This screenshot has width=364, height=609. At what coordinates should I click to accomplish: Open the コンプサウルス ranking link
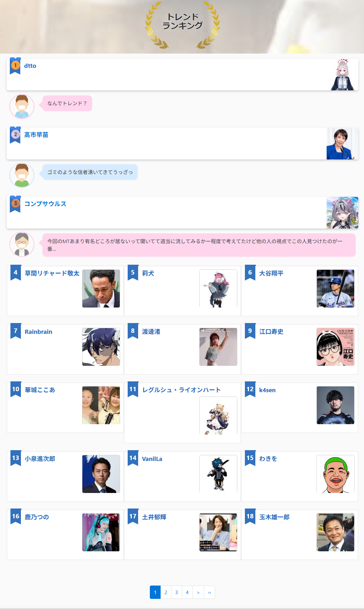click(45, 204)
